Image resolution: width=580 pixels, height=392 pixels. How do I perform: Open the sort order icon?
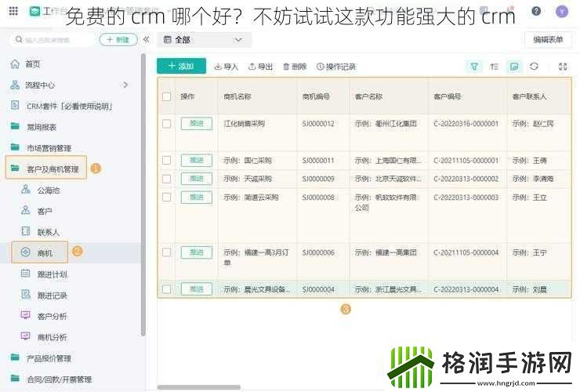[495, 67]
